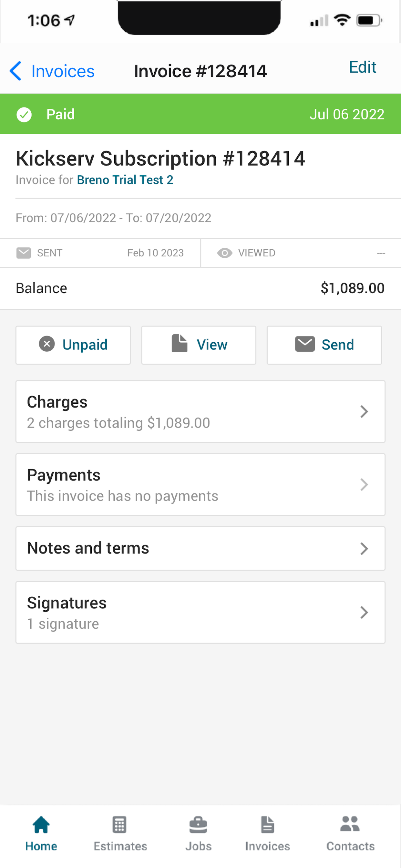Mark invoice as Unpaid
This screenshot has width=401, height=868.
(x=73, y=345)
